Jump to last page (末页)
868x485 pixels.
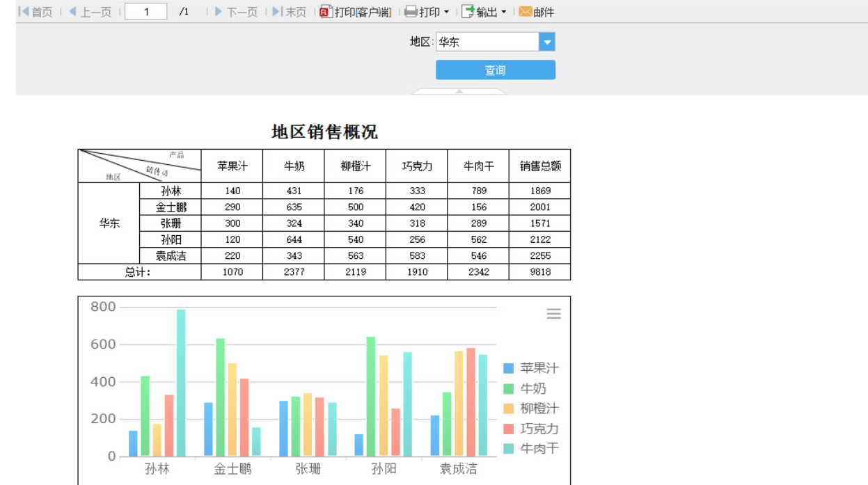289,12
